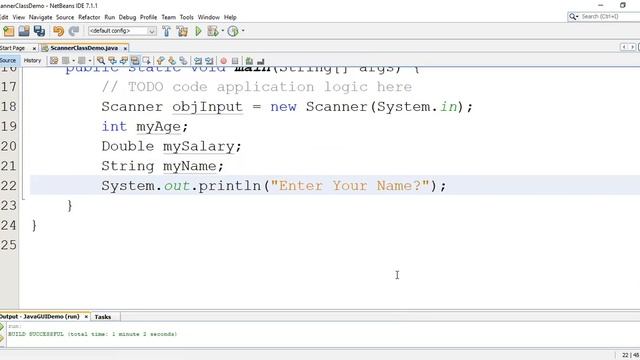Switch to History view
640x360 pixels.
(32, 60)
